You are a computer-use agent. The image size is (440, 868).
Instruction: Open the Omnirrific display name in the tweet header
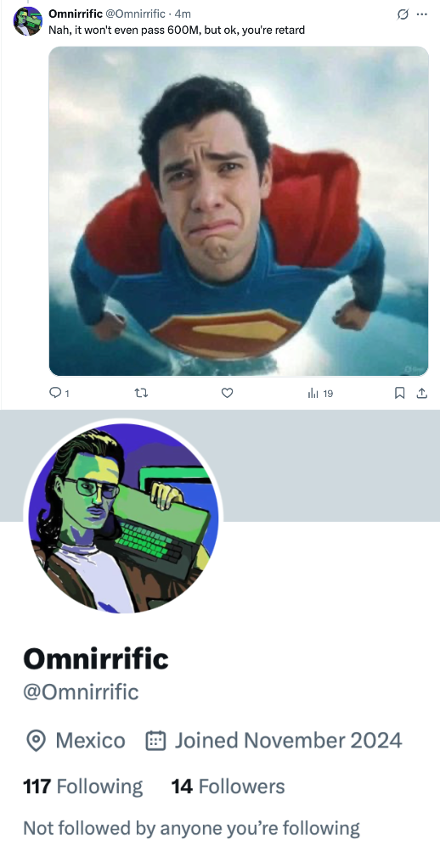[x=76, y=14]
